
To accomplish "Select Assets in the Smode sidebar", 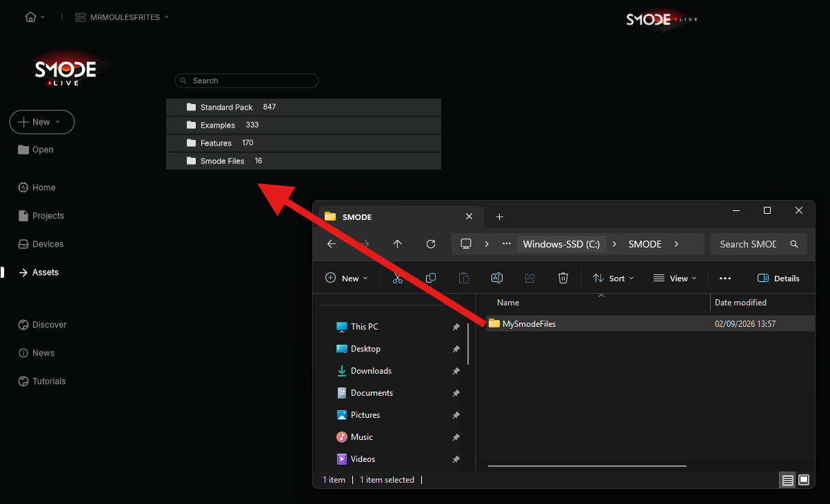I will pos(39,272).
